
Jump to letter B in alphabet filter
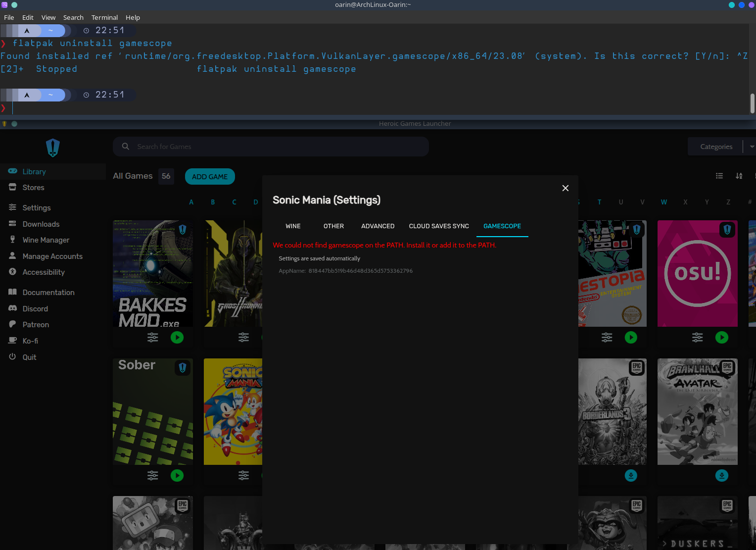pos(213,202)
